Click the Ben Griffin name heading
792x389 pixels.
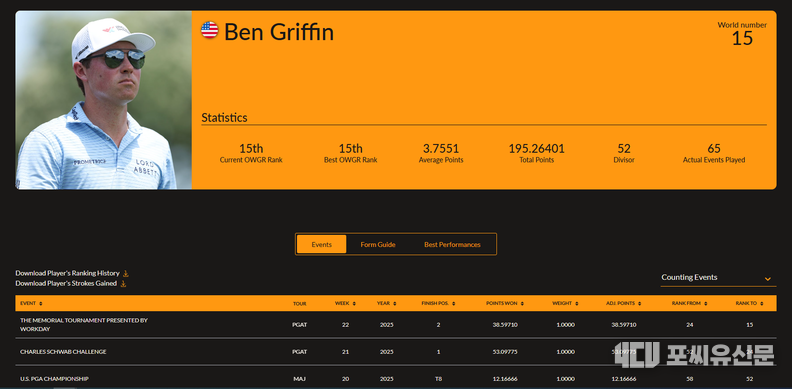pos(279,32)
